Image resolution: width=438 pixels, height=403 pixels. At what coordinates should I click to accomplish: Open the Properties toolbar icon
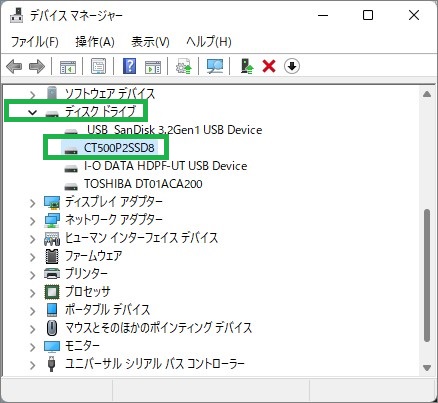[x=99, y=66]
